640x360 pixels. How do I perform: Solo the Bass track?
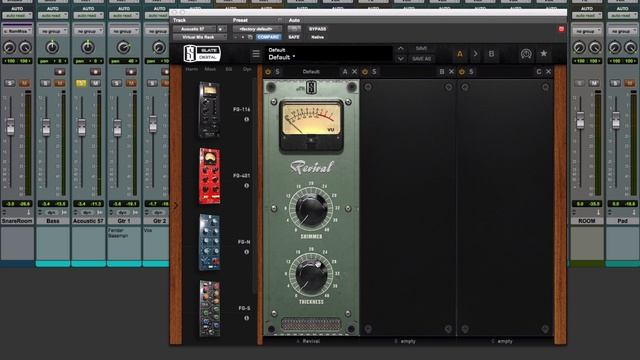pyautogui.click(x=45, y=83)
